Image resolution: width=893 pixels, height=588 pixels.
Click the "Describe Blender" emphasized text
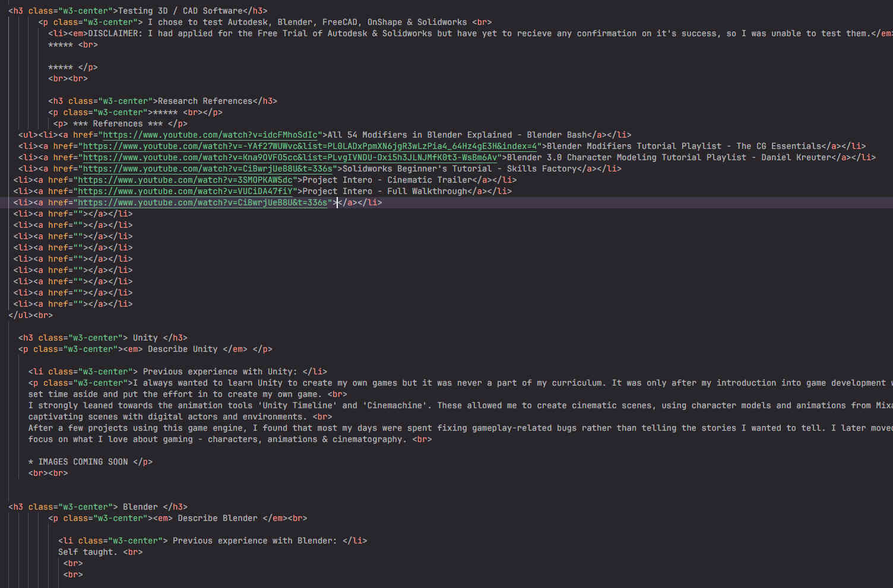(217, 518)
